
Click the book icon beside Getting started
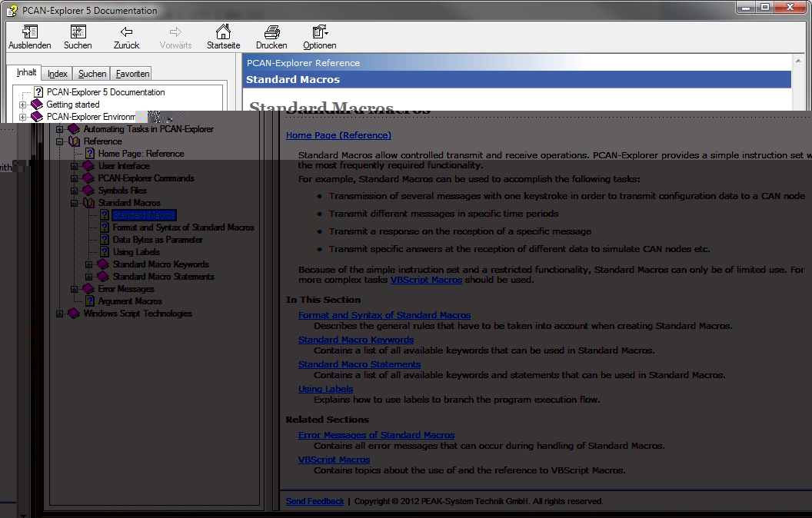coord(37,105)
